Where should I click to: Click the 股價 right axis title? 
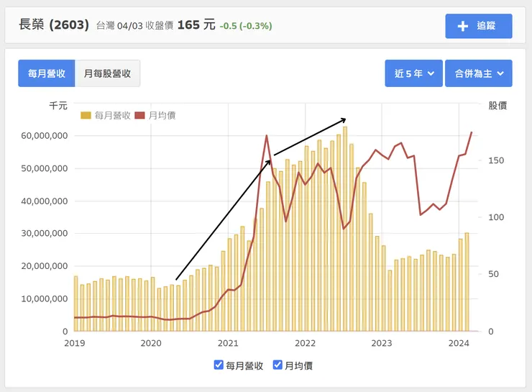[x=497, y=106]
